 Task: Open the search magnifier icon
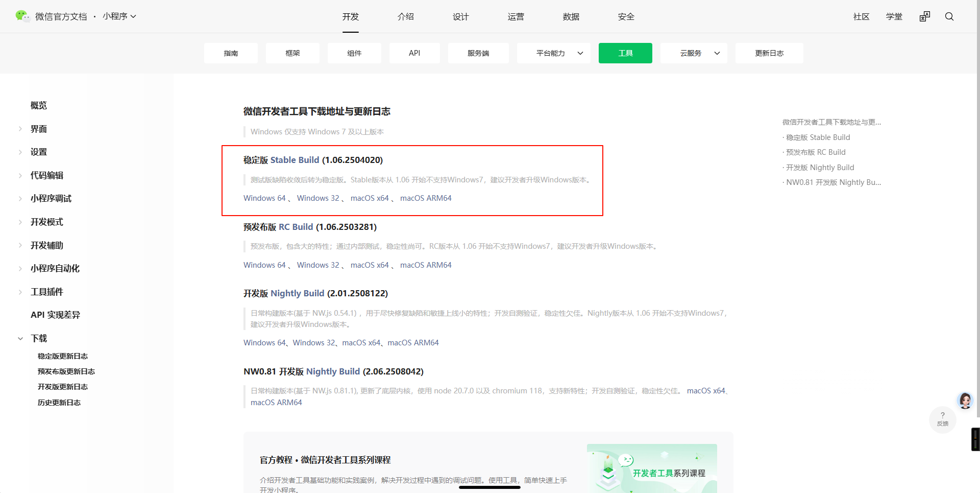tap(949, 16)
